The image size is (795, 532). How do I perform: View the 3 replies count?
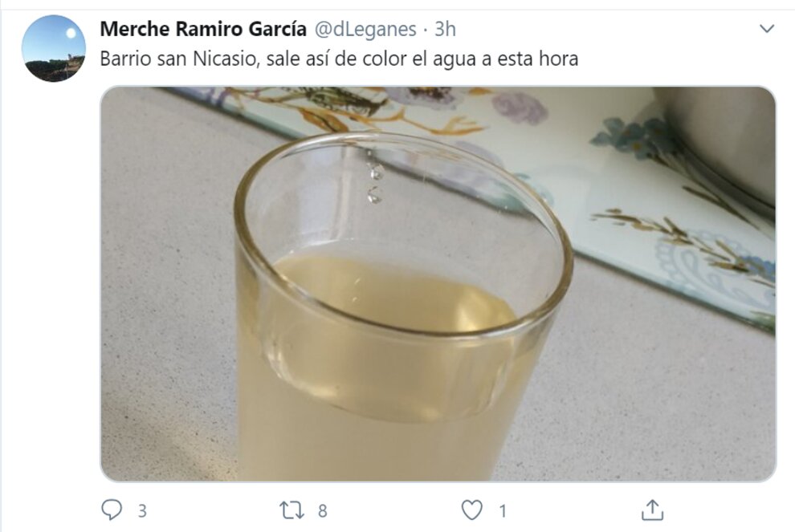point(142,510)
